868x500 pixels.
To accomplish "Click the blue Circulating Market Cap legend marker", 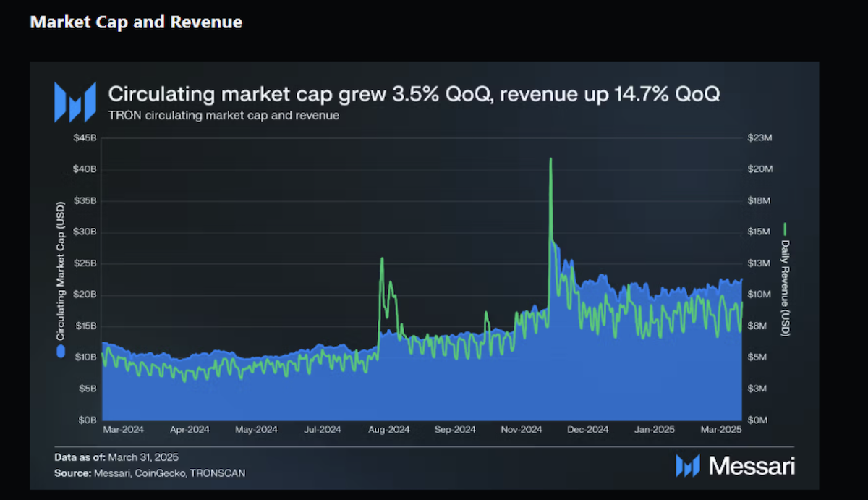I will [x=61, y=352].
